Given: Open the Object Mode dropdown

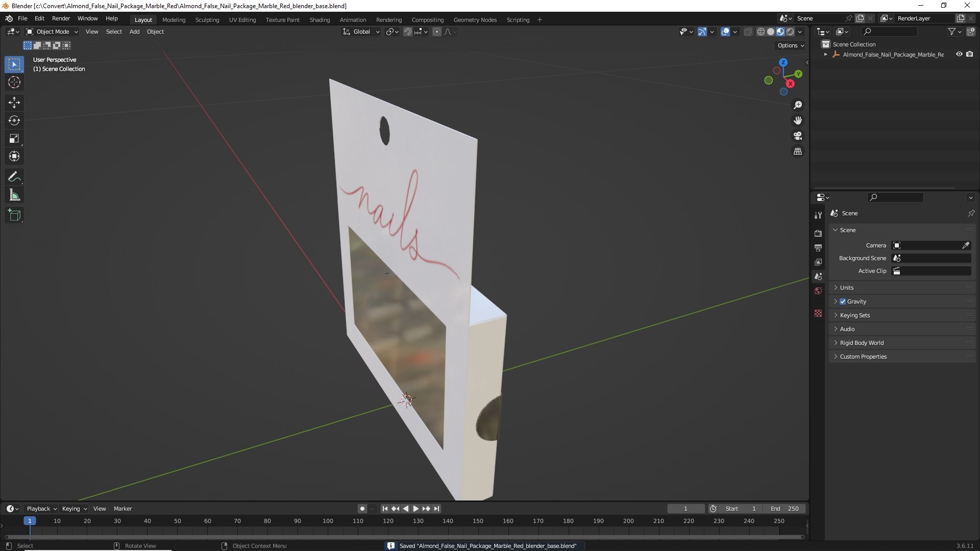Looking at the screenshot, I should [x=52, y=32].
